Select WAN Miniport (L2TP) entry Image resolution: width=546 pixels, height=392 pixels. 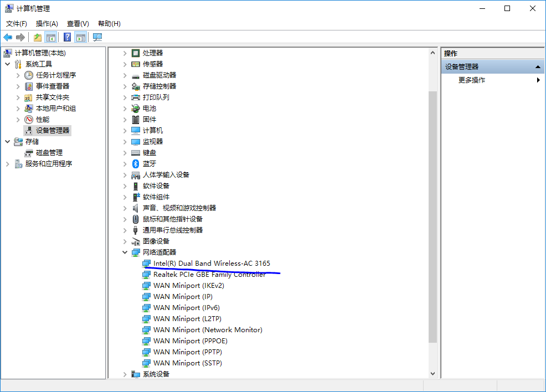coord(187,319)
